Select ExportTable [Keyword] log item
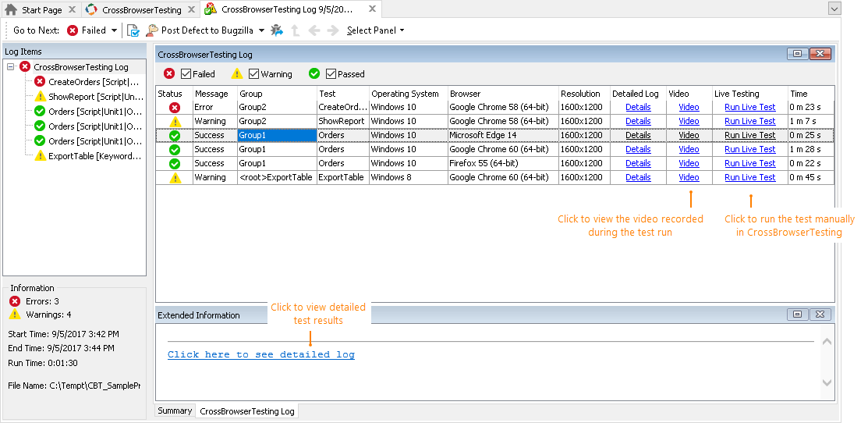This screenshot has width=868, height=423. 94,156
